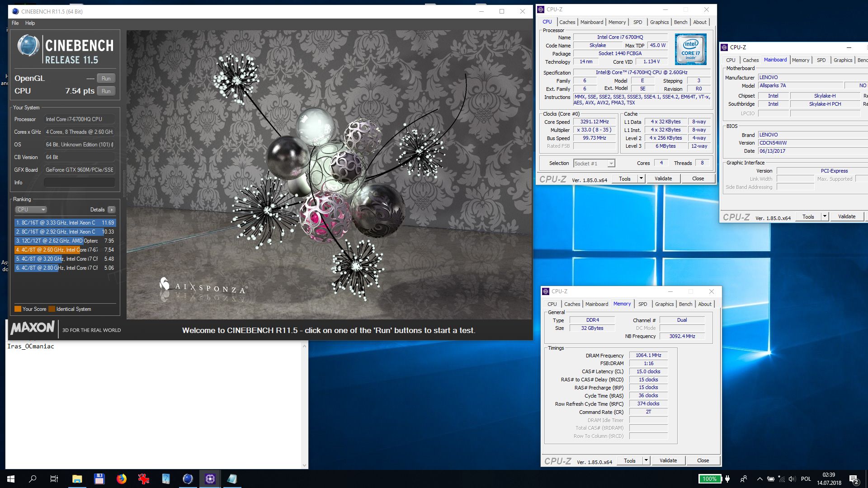Viewport: 868px width, 488px height.
Task: Click Close in the Memory CPU-Z window
Action: 703,461
